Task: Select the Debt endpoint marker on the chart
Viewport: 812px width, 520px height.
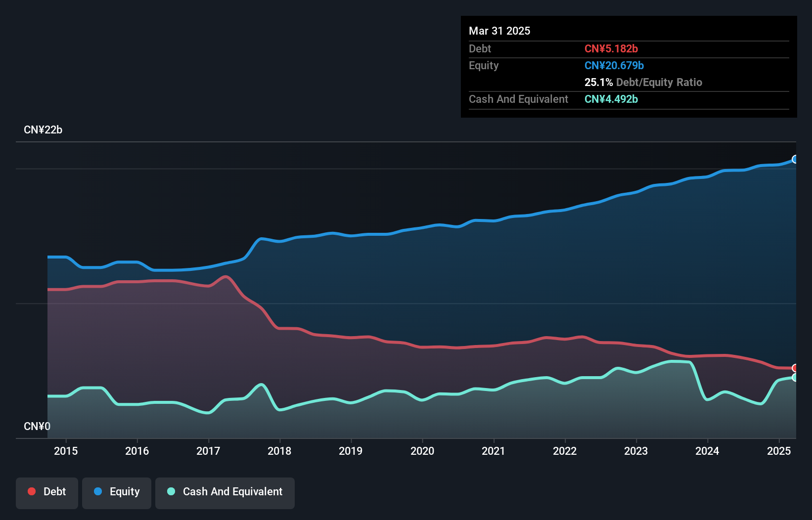Action: point(795,368)
